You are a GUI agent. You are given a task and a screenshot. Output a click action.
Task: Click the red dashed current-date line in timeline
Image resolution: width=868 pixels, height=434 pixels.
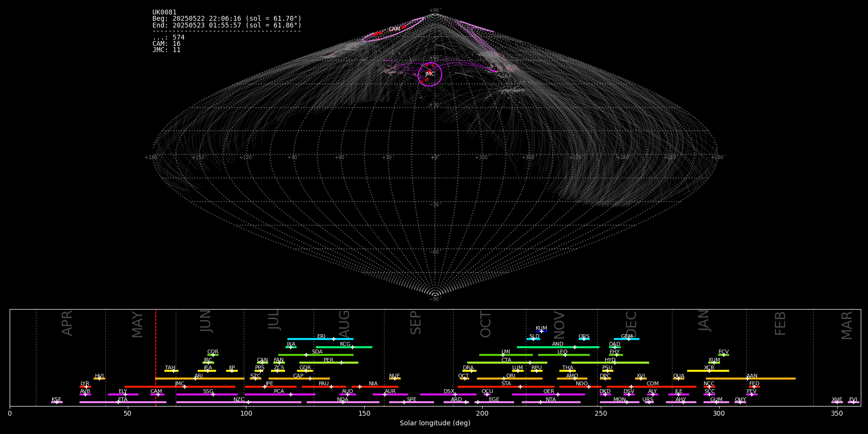[x=156, y=357]
